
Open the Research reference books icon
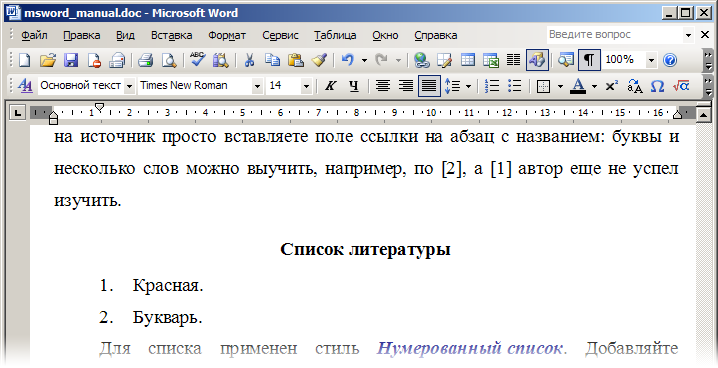tap(221, 60)
